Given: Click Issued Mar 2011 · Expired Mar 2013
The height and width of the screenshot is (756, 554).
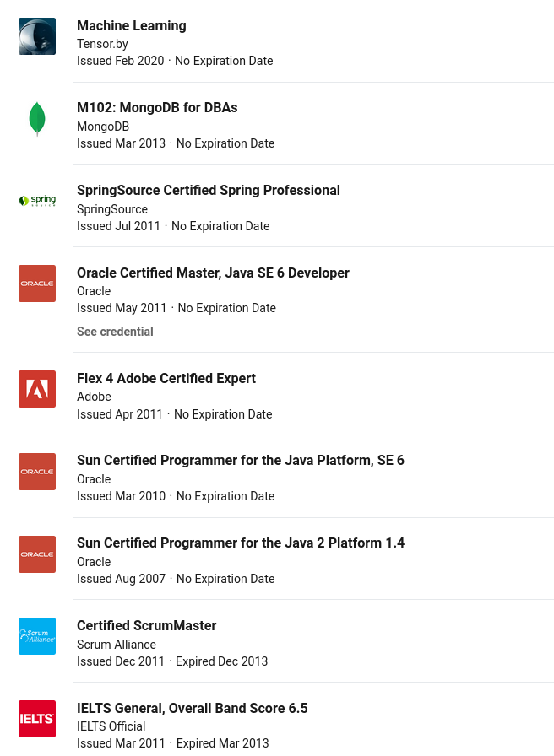Looking at the screenshot, I should [173, 743].
